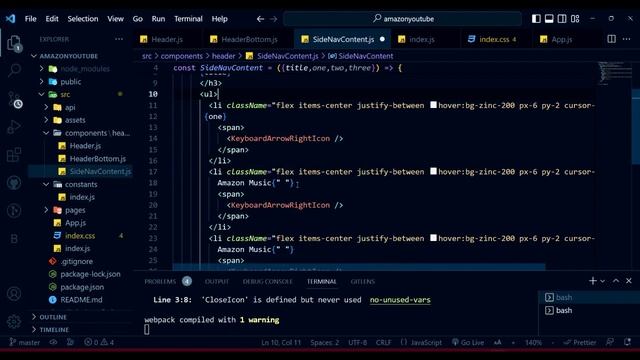The image size is (640, 360).
Task: Toggle the bottom panel layout
Action: [549, 19]
